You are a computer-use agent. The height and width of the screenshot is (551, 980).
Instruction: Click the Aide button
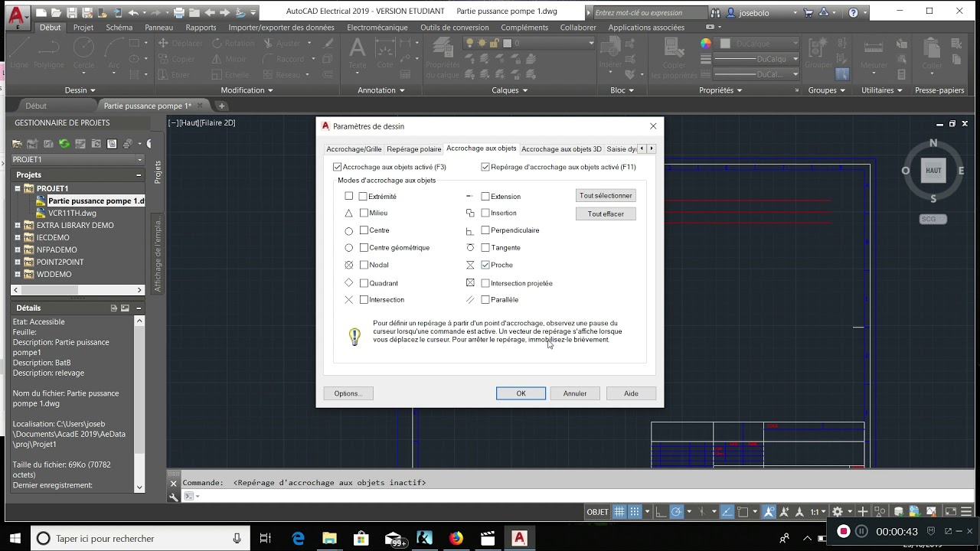631,393
